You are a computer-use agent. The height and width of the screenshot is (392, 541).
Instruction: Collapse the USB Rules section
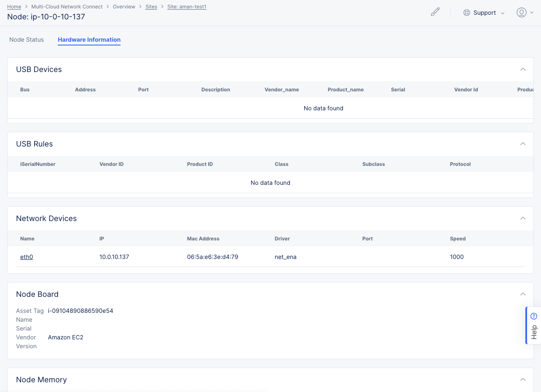point(523,144)
